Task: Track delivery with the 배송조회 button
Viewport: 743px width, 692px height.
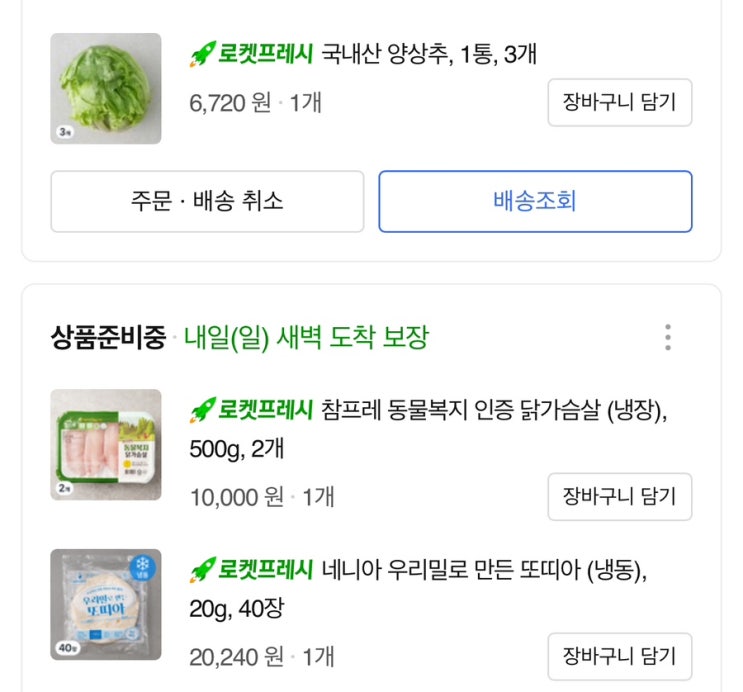Action: coord(535,201)
